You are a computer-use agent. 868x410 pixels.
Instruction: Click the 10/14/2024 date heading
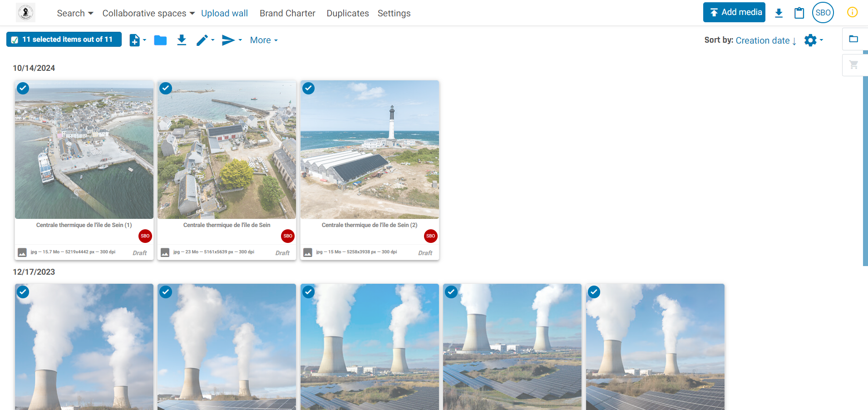34,68
